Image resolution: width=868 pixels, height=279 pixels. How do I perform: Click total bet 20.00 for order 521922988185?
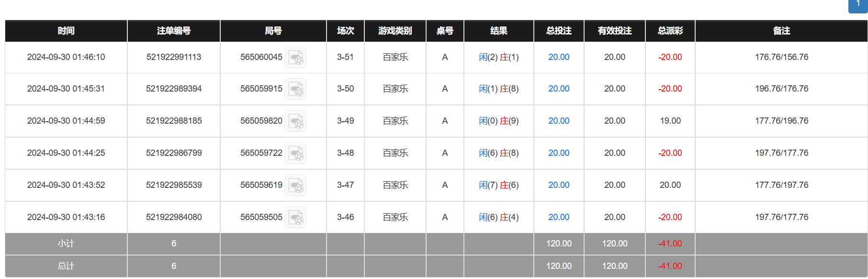559,121
